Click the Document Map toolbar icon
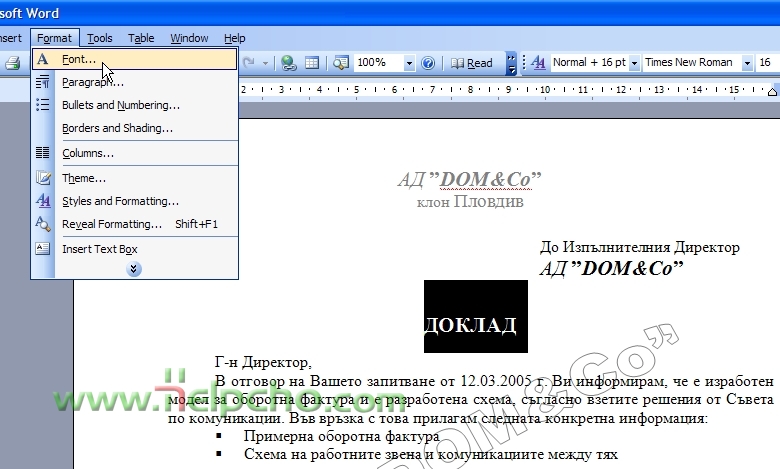The height and width of the screenshot is (469, 780). click(x=341, y=63)
